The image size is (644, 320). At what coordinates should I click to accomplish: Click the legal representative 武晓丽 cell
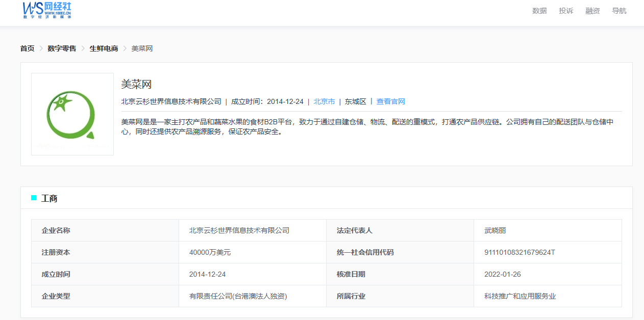point(495,230)
